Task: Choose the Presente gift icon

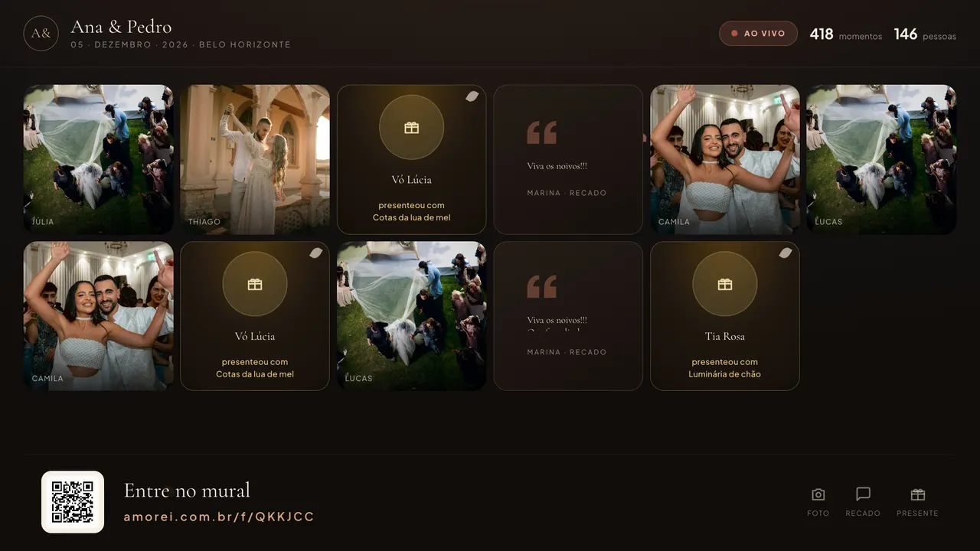Action: tap(918, 494)
